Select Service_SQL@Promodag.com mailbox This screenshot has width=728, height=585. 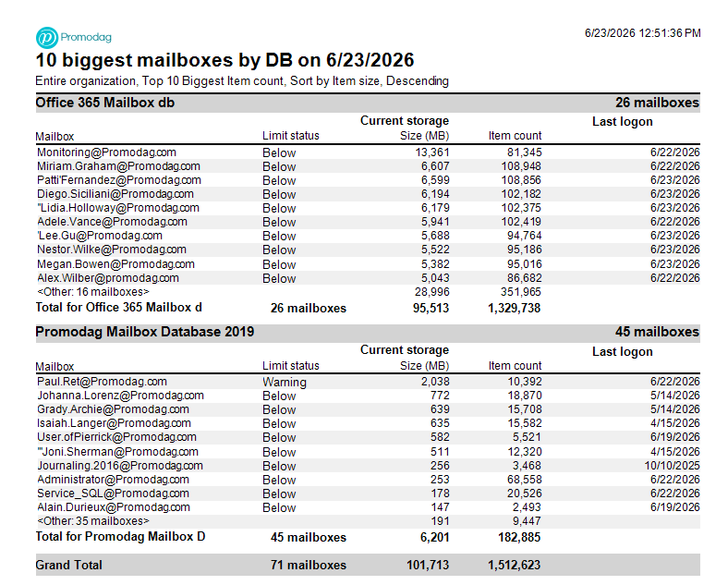pos(113,494)
